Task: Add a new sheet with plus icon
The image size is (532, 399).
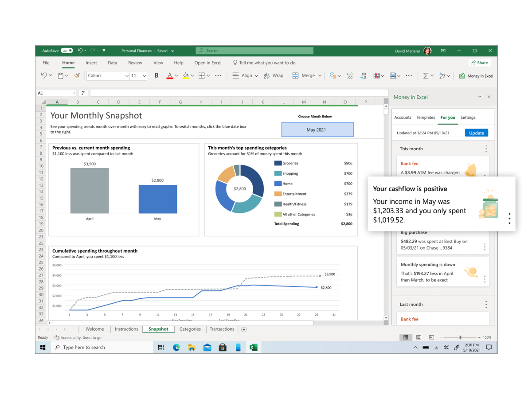Action: (244, 329)
